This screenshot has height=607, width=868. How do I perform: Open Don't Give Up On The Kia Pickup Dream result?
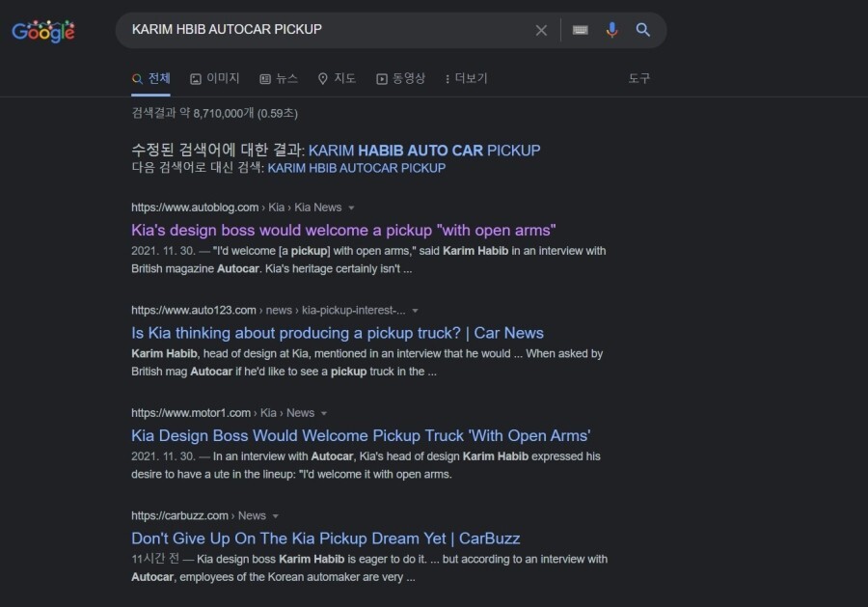pos(326,538)
